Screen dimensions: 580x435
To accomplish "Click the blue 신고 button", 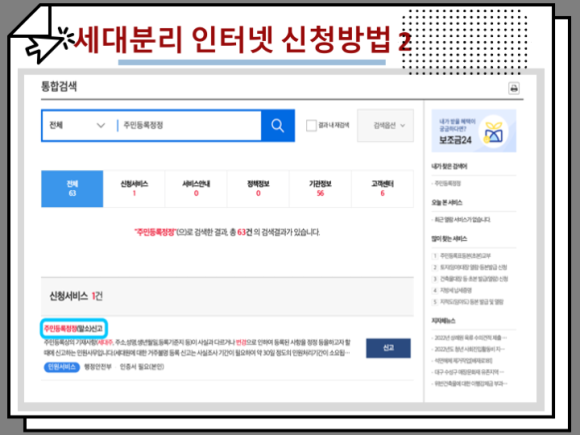I will point(388,348).
